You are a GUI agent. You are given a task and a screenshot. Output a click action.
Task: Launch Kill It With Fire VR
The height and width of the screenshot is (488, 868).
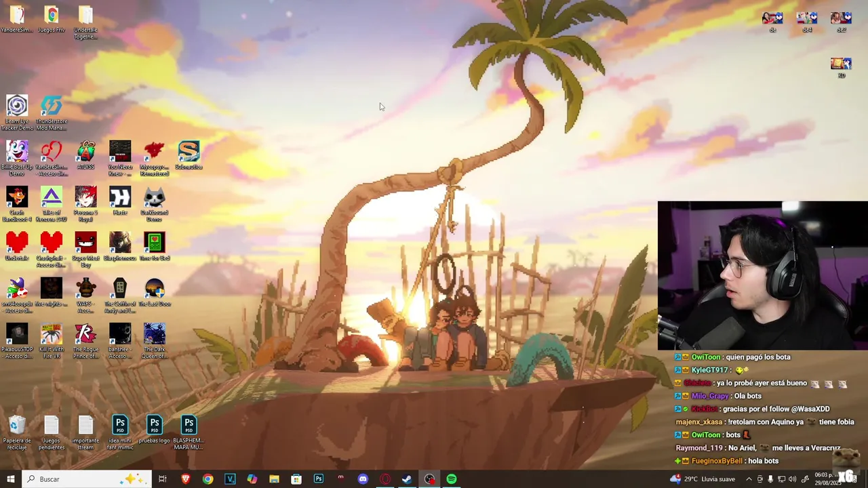click(x=52, y=341)
